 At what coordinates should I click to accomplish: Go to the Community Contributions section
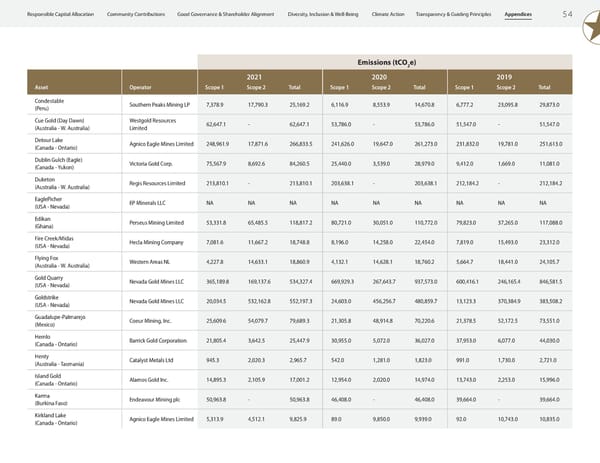point(135,15)
